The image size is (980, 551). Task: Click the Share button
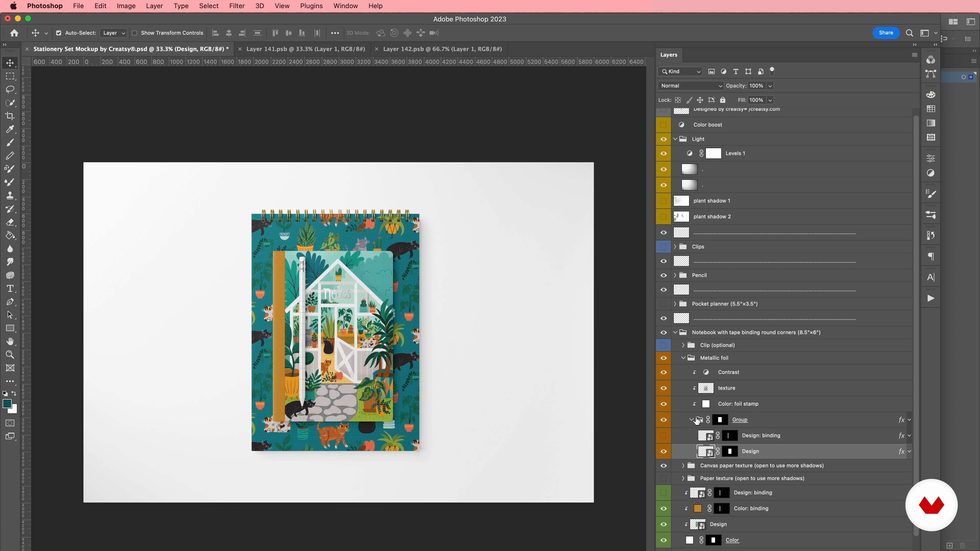click(x=886, y=33)
